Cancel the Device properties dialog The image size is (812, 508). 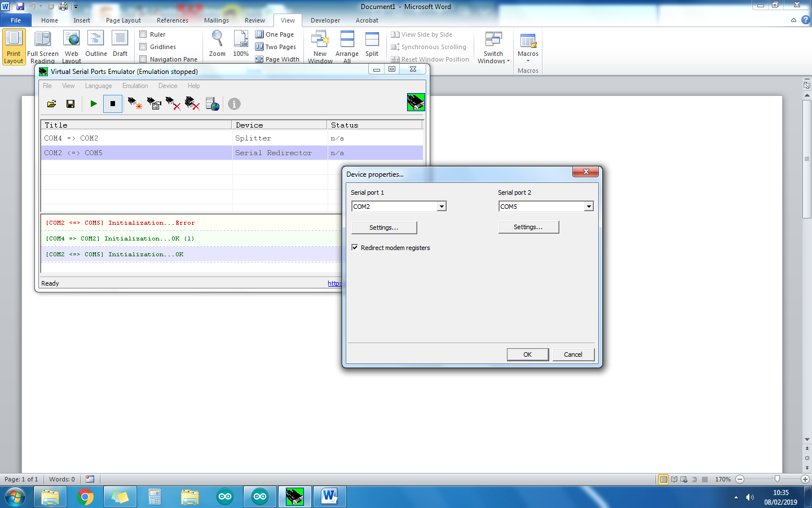tap(573, 354)
